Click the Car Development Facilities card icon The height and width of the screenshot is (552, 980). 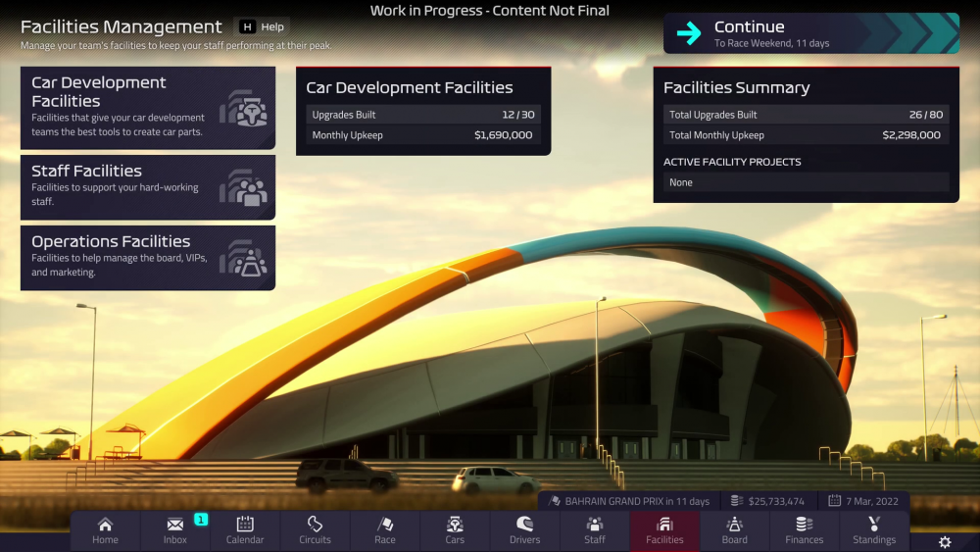point(244,108)
